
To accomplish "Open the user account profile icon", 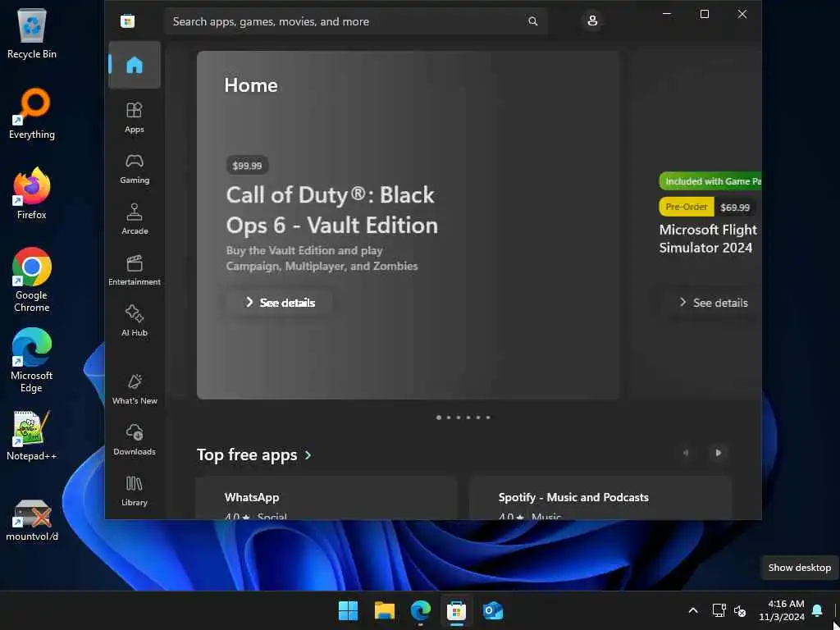I will [592, 21].
